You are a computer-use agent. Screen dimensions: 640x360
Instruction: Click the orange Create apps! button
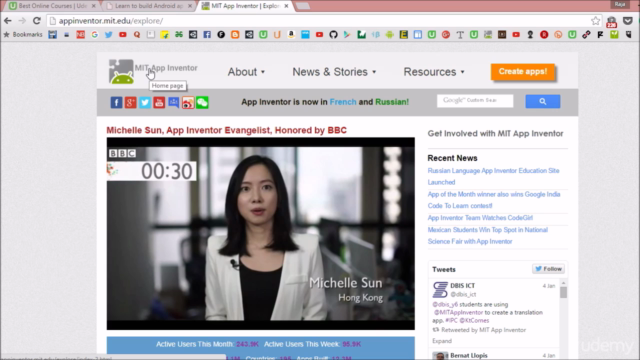pyautogui.click(x=522, y=71)
